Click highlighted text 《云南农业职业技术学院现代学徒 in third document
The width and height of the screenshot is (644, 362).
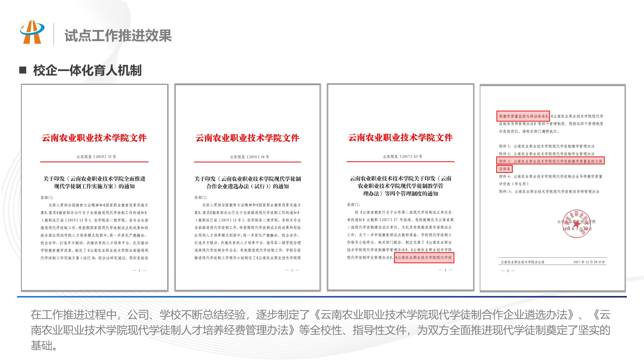click(x=424, y=258)
